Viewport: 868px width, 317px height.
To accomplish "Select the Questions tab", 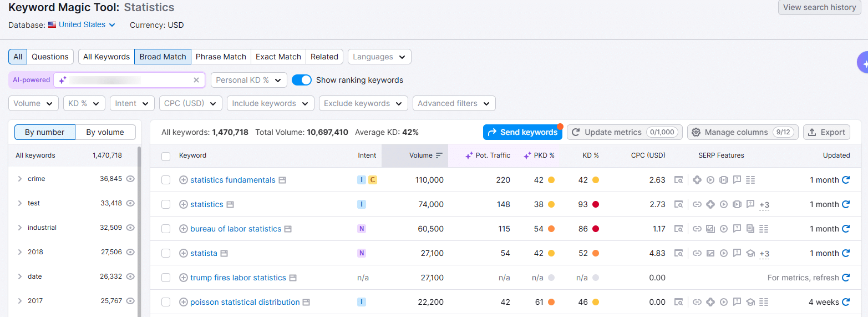I will point(50,57).
